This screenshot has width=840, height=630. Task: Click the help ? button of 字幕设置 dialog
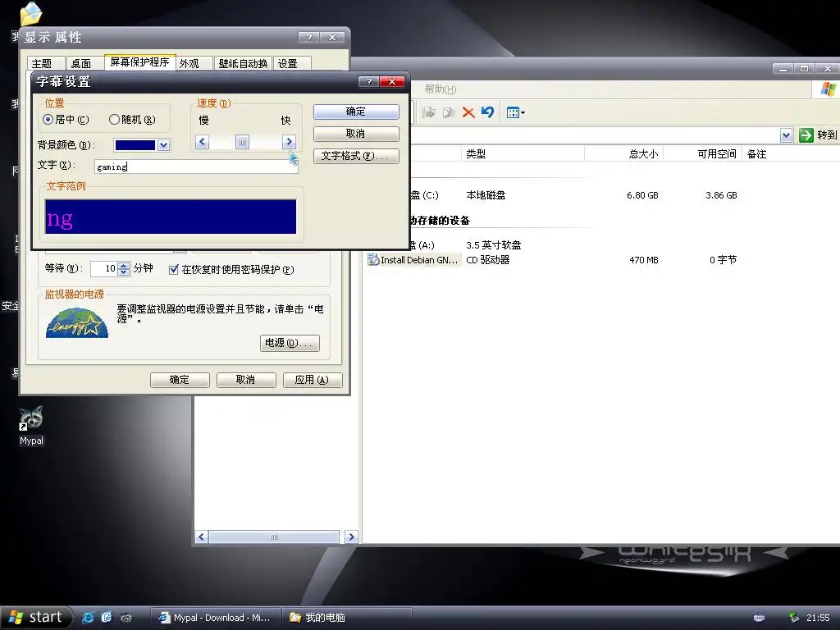pyautogui.click(x=368, y=81)
